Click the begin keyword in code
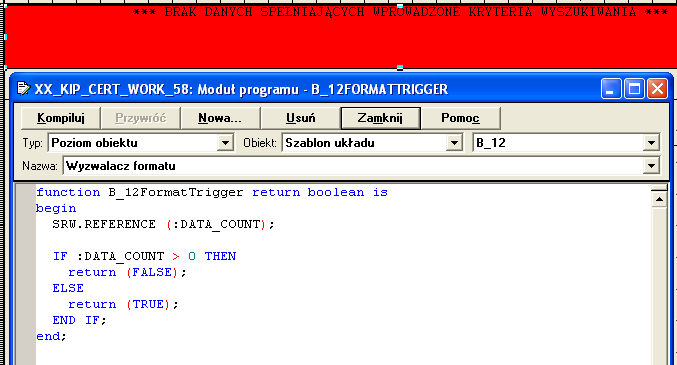677x365 pixels. click(56, 208)
